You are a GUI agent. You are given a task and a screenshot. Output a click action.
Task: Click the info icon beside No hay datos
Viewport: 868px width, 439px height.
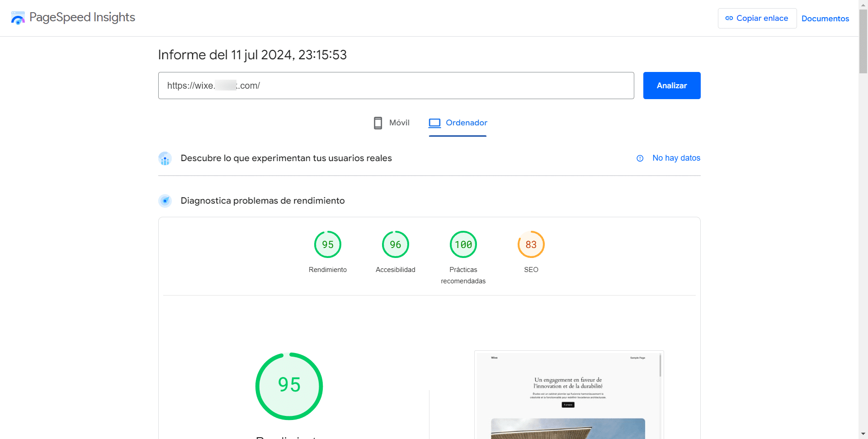(640, 158)
